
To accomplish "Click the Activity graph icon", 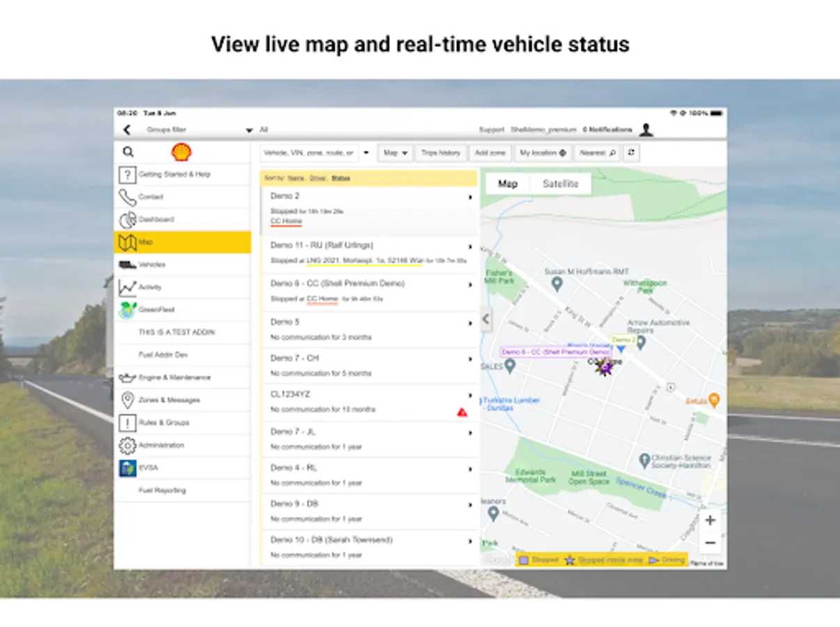I will coord(127,287).
